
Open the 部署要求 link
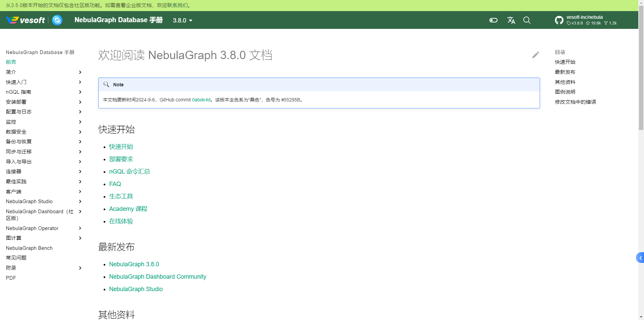[x=121, y=159]
